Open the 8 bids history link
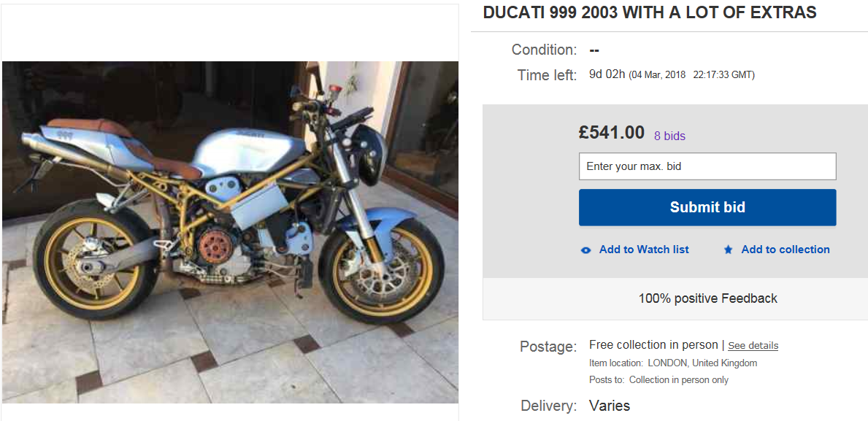 [x=669, y=136]
